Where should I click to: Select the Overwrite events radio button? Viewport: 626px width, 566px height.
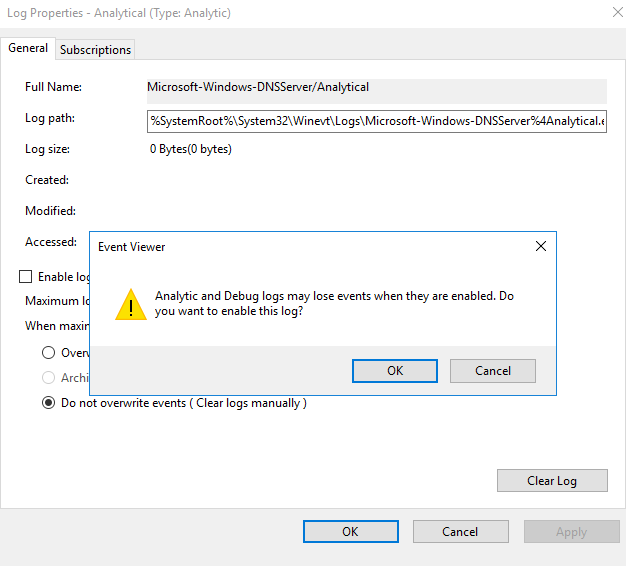(48, 353)
